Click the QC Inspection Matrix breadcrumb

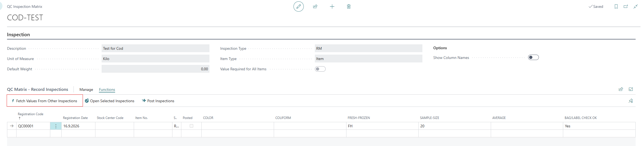pos(25,6)
